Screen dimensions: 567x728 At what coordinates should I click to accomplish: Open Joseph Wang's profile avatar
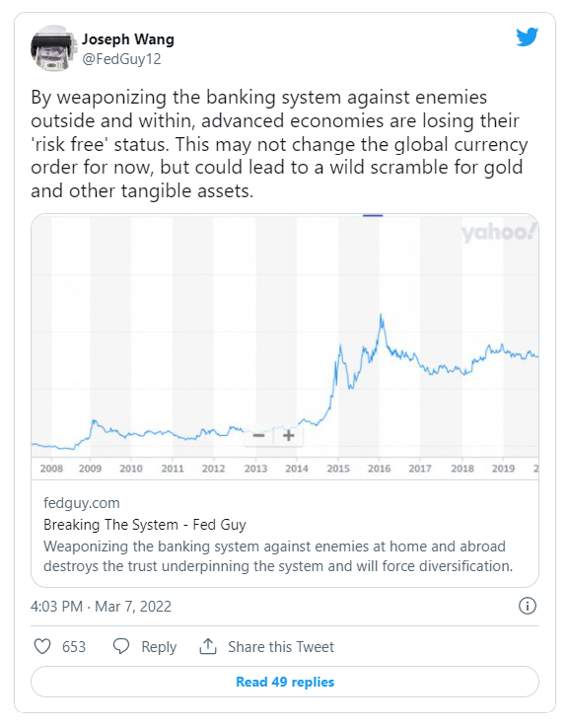click(x=52, y=48)
